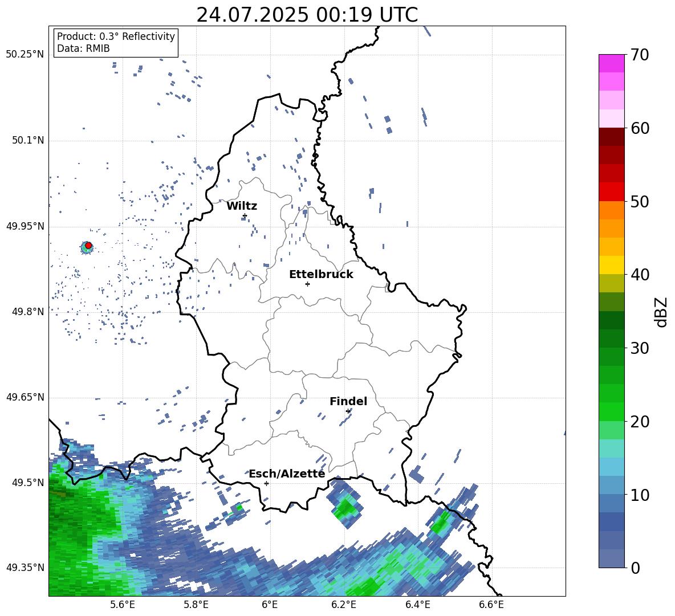Click the 10 tick label on colorbar

tap(640, 495)
